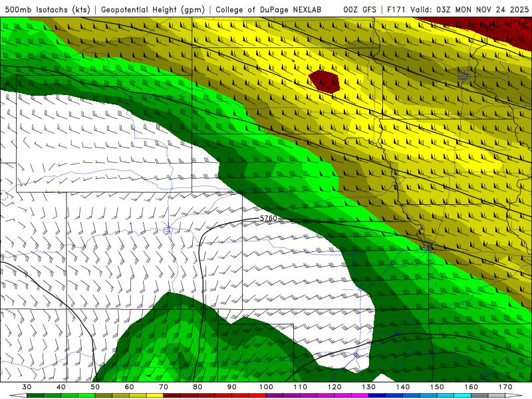Screen dimensions: 532x399
Task: Click the "College of DuPage NEXLAB" text
Action: (x=268, y=9)
